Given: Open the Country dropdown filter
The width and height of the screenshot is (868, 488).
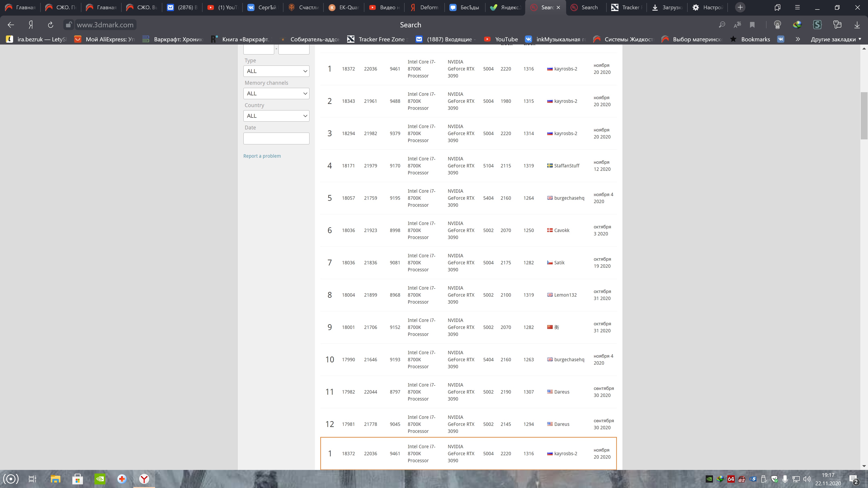Looking at the screenshot, I should tap(276, 116).
